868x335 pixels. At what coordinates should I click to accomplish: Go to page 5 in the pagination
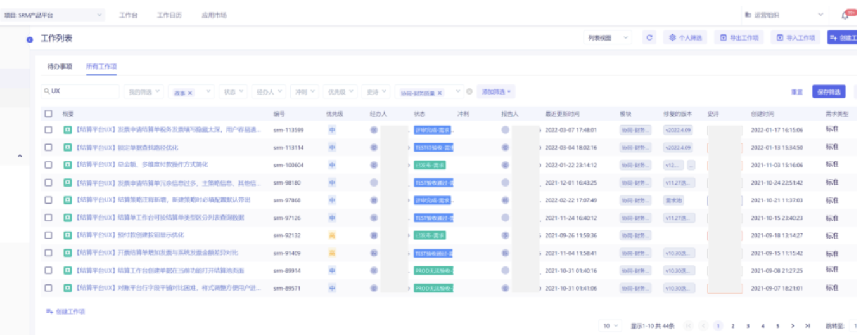777,325
